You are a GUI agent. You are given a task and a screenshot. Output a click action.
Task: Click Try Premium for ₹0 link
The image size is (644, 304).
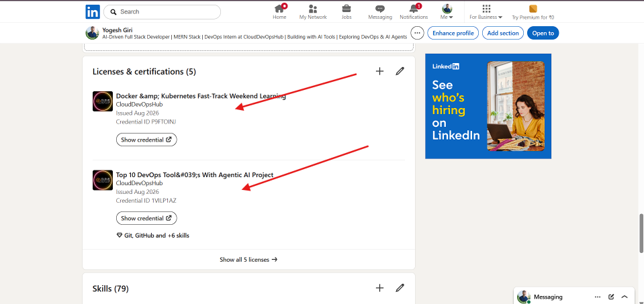(533, 11)
